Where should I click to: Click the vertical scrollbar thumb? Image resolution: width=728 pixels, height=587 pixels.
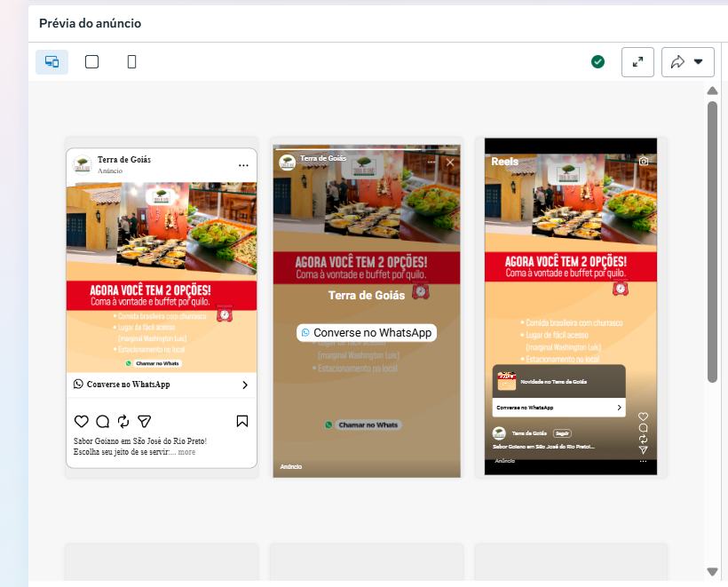coord(712,242)
